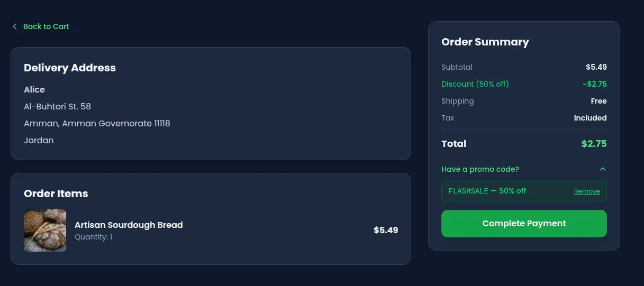Go back via Back to Cart link
This screenshot has width=644, height=286.
46,26
